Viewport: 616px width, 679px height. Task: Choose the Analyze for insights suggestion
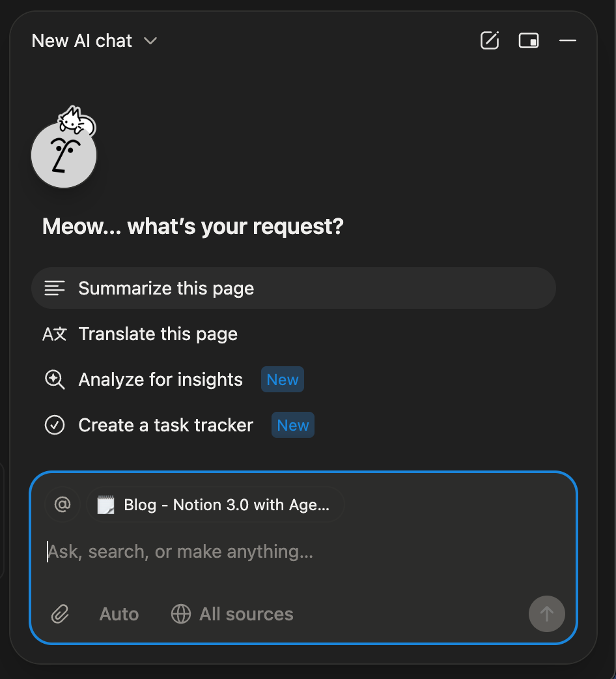click(x=160, y=380)
